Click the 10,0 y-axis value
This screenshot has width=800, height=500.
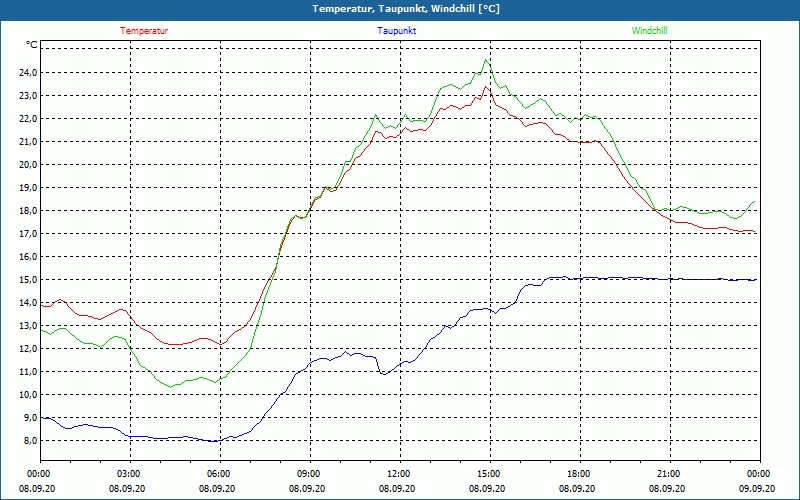28,394
